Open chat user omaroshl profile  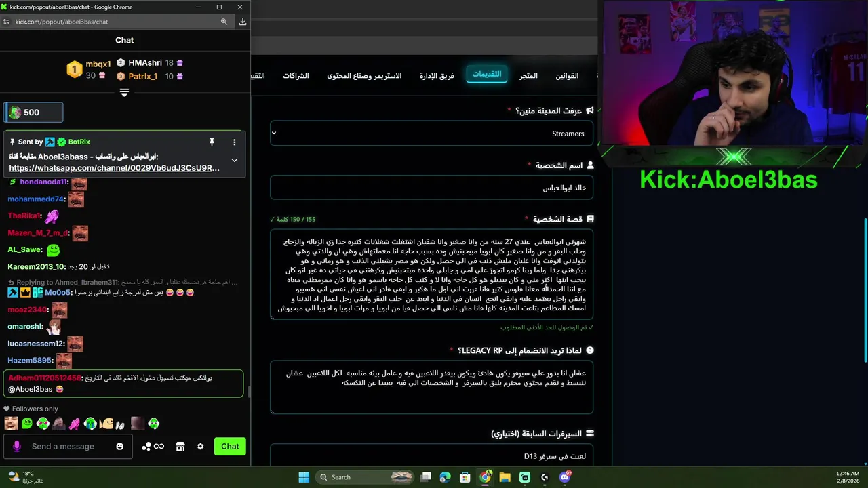click(x=25, y=327)
